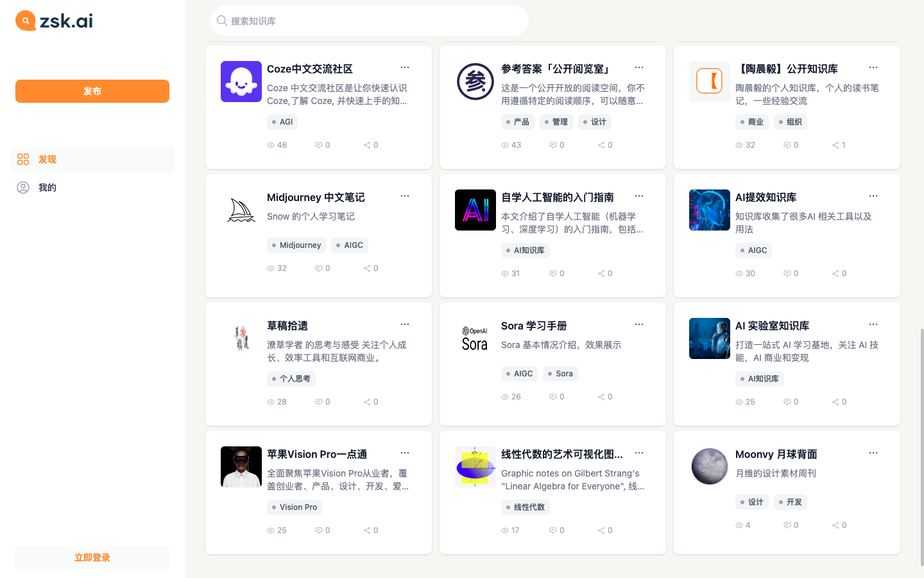Click the 发布 publish button
The width and height of the screenshot is (924, 578).
[92, 91]
